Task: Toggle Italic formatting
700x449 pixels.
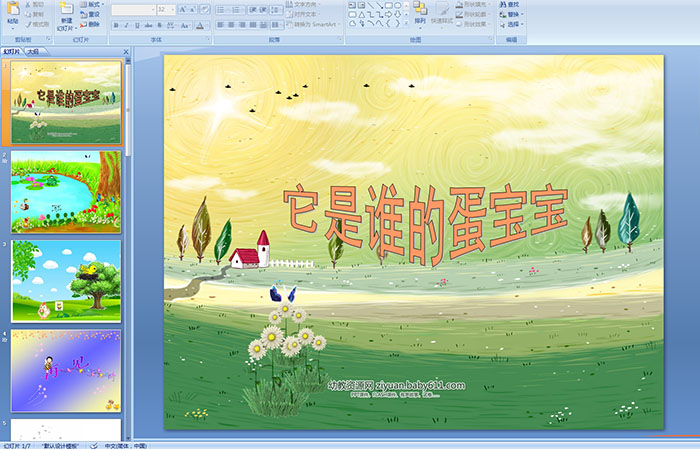Action: 126,25
